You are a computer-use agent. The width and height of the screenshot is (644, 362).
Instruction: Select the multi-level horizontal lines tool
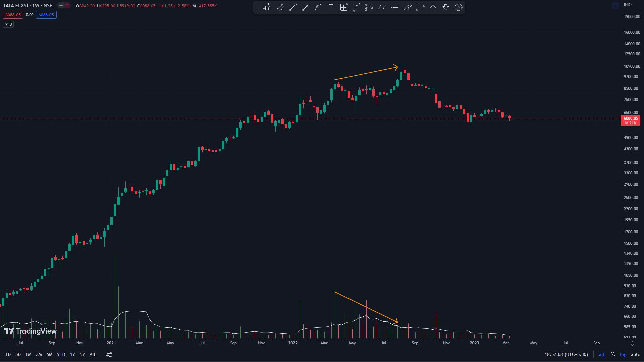pos(420,7)
